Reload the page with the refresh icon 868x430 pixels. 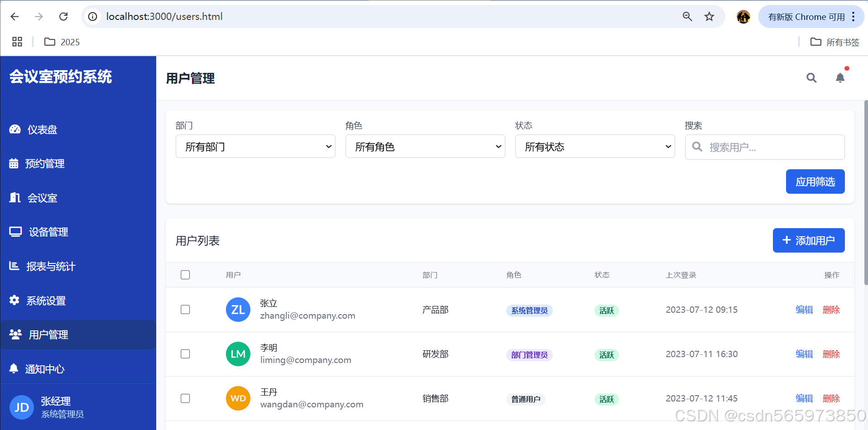63,17
